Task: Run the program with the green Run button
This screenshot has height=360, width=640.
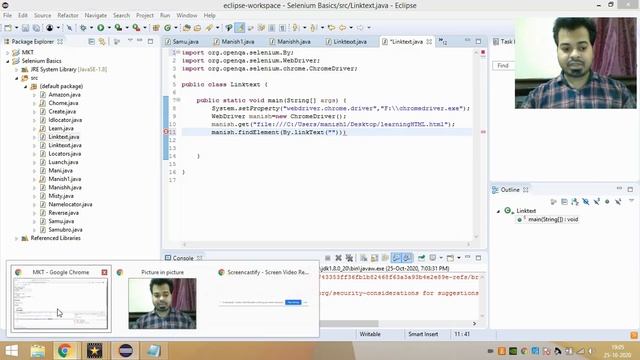Action: tap(100, 28)
